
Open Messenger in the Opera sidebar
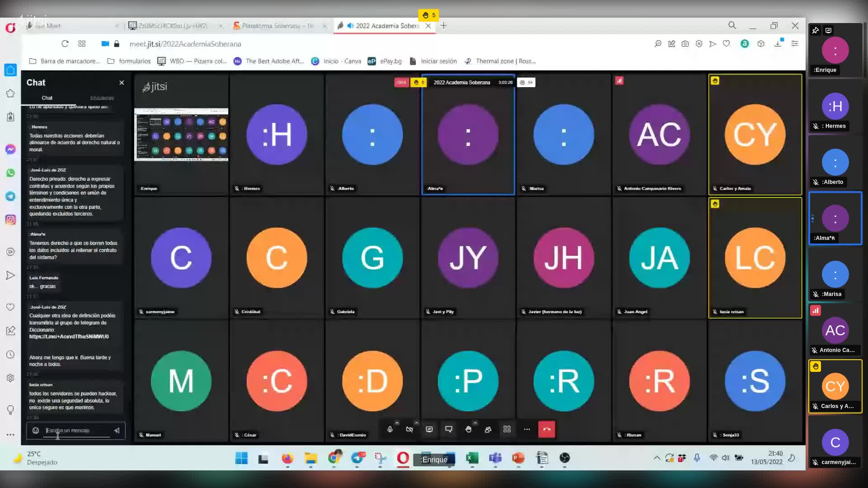point(10,149)
